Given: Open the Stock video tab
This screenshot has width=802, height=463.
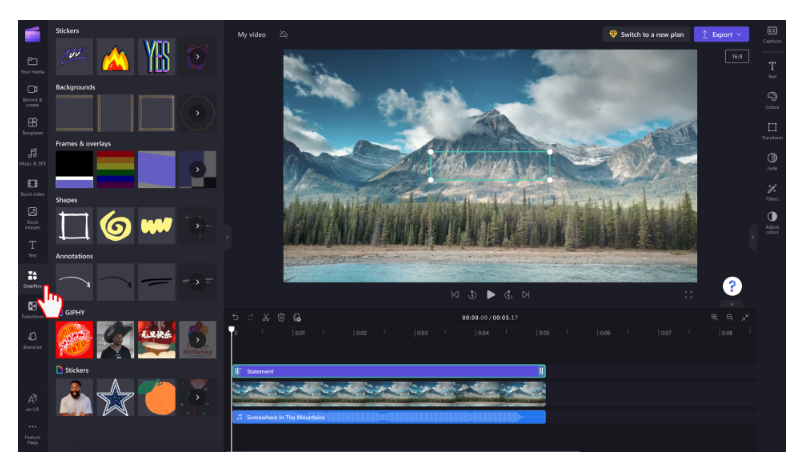Looking at the screenshot, I should 32,187.
